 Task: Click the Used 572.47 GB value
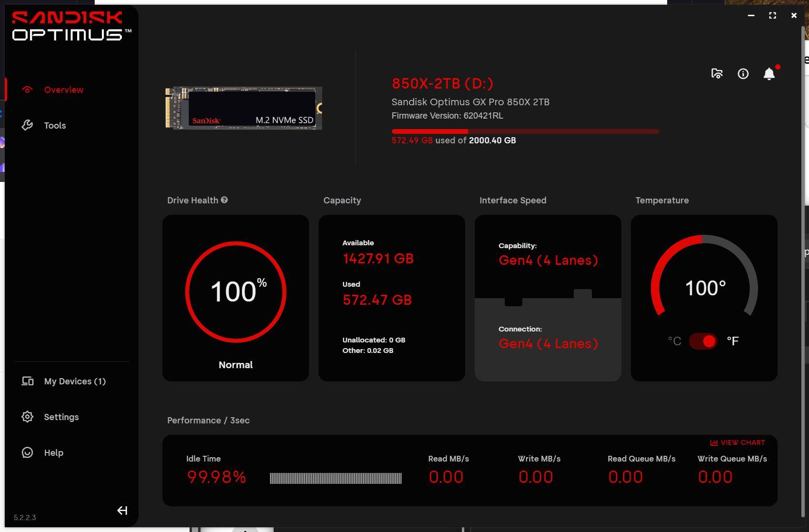tap(377, 300)
